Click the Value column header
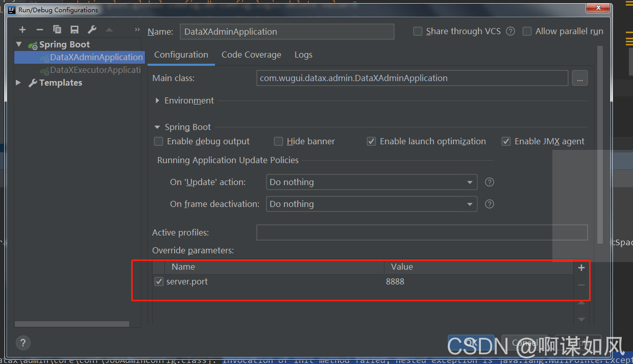633x364 pixels. 479,267
